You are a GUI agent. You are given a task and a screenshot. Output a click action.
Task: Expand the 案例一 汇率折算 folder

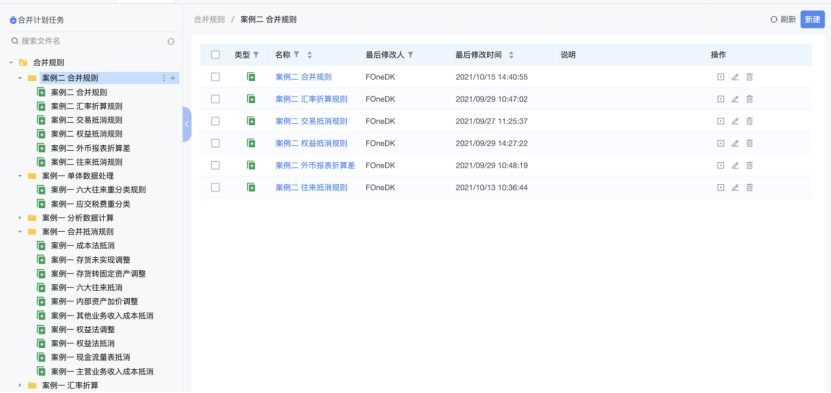(20, 386)
